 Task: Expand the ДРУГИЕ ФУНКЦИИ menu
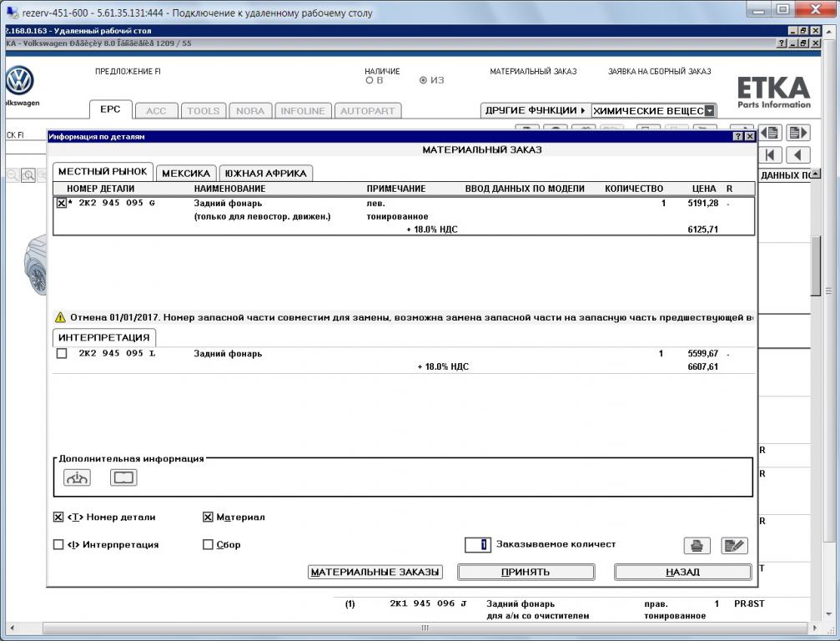pos(535,110)
